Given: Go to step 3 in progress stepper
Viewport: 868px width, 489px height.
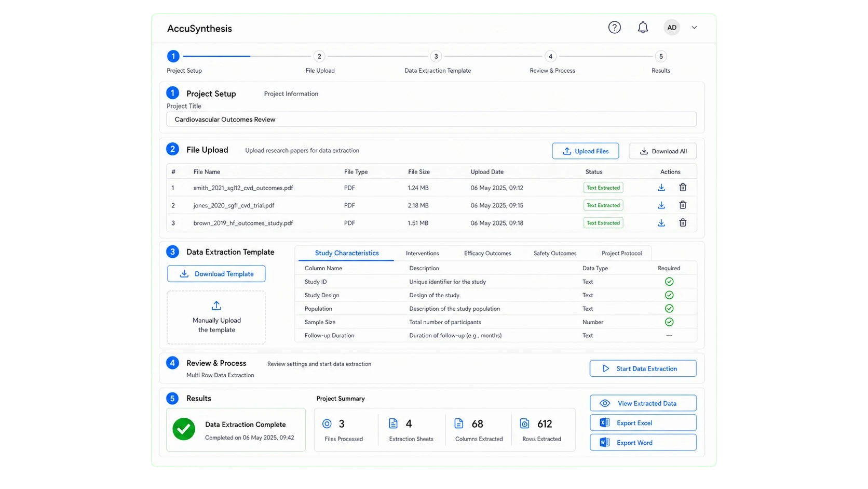Looking at the screenshot, I should [436, 57].
